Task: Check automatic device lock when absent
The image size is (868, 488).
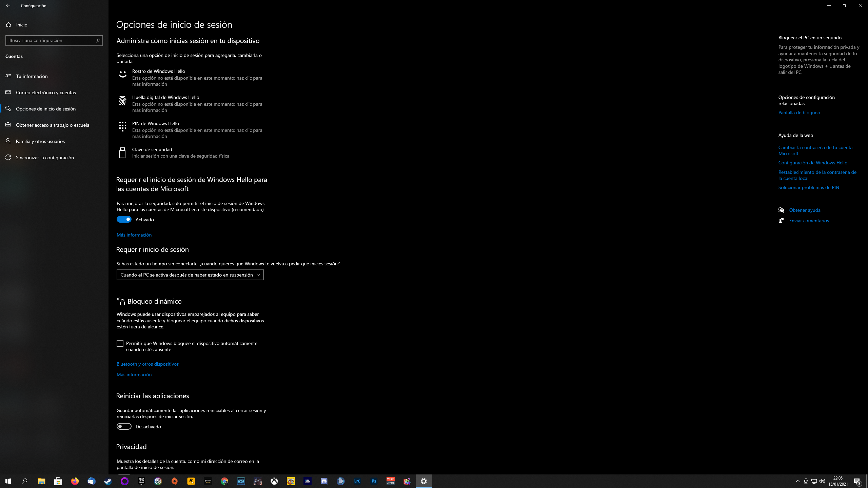Action: [120, 343]
